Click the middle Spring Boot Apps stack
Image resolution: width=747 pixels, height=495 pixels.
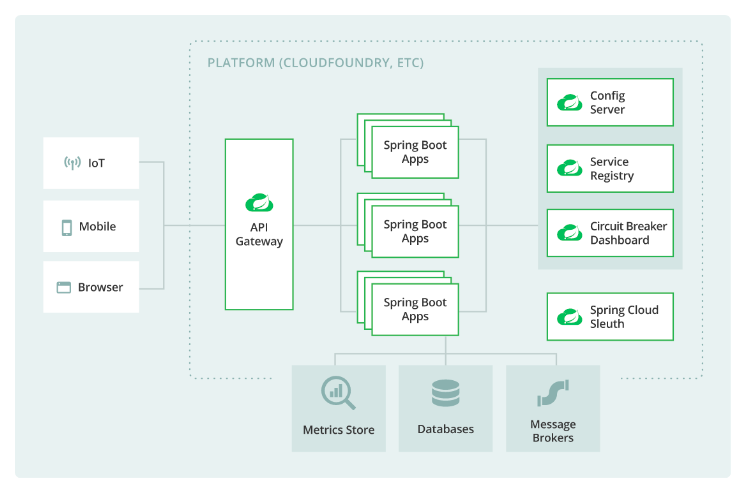point(408,225)
